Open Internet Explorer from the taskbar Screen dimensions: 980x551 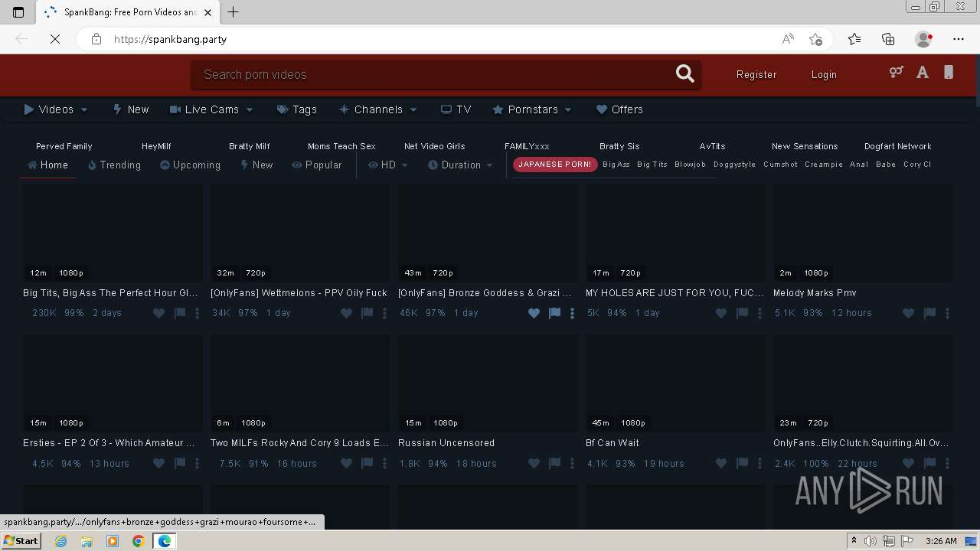pyautogui.click(x=60, y=541)
